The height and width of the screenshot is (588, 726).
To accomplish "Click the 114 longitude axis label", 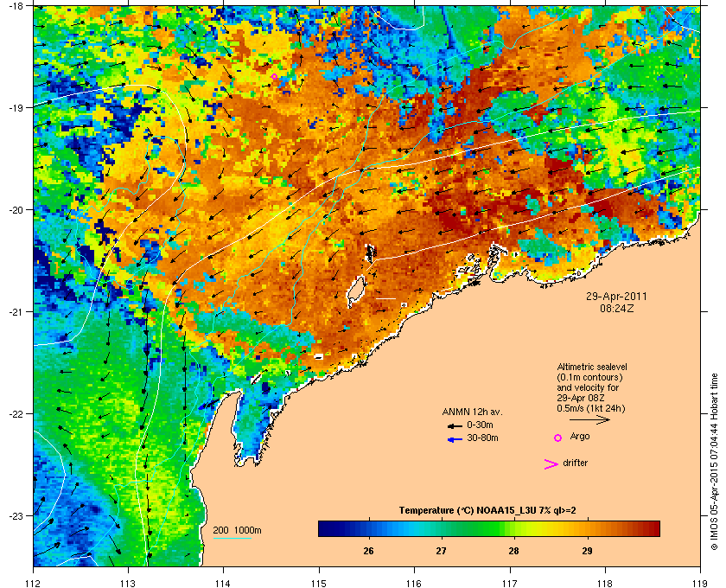I will 223,584.
